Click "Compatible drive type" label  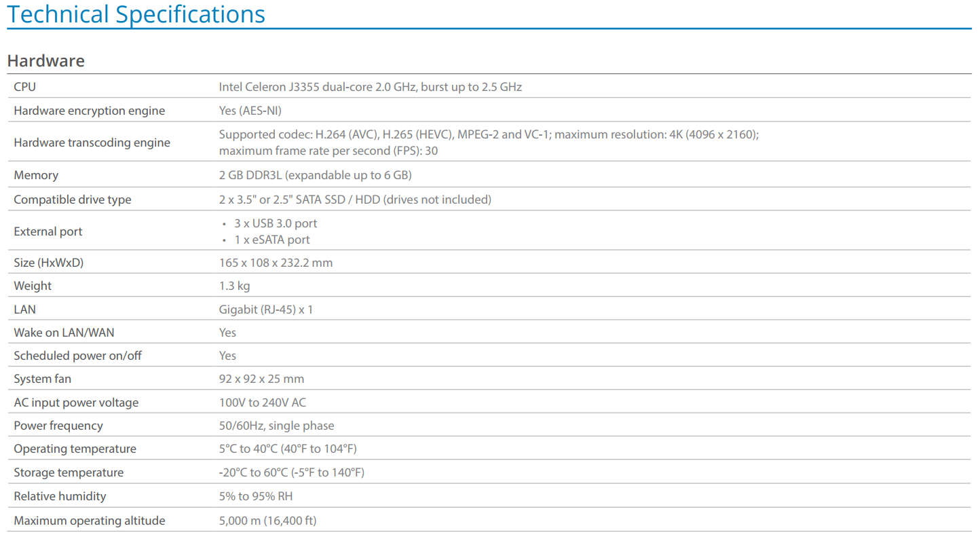[73, 200]
